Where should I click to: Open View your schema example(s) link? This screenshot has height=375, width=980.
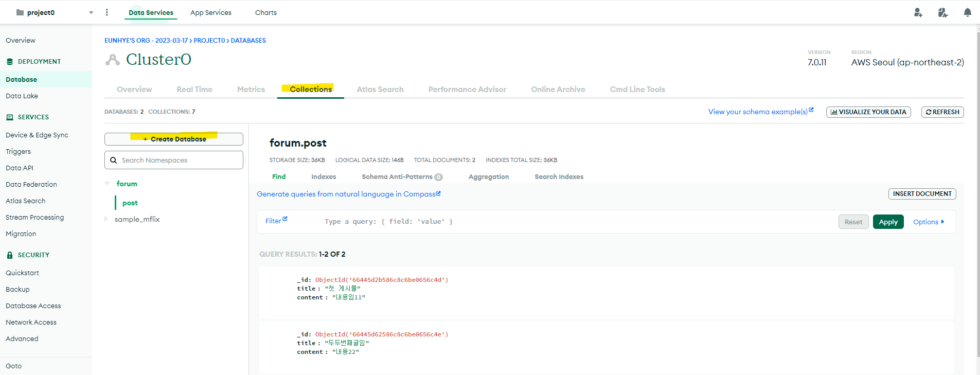[x=761, y=112]
